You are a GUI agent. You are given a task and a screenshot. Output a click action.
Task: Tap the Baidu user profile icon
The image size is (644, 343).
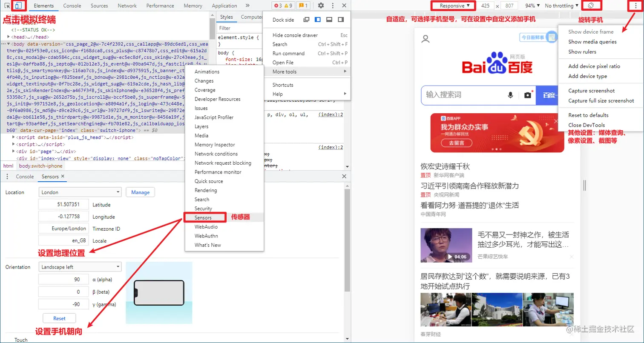425,39
